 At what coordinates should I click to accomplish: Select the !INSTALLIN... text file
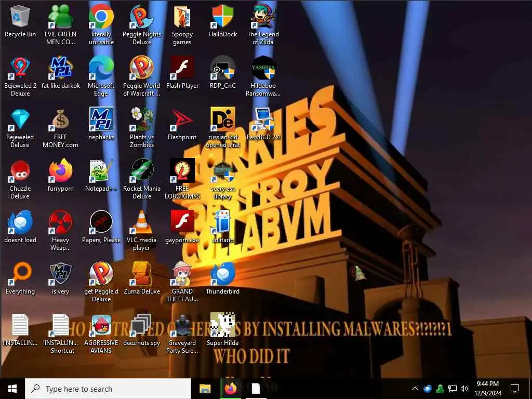[x=20, y=330]
